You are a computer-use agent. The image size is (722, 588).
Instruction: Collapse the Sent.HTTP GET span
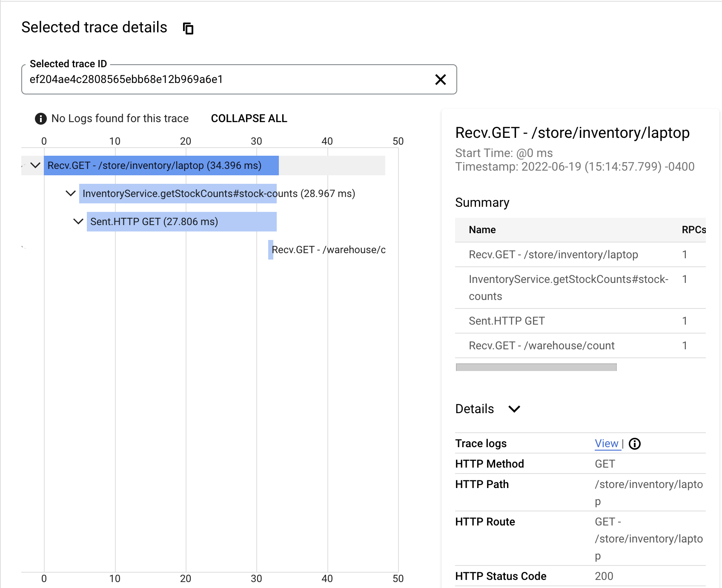[x=78, y=222]
